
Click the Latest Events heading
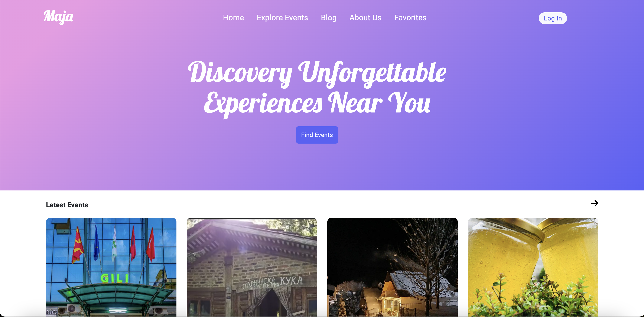(x=67, y=205)
